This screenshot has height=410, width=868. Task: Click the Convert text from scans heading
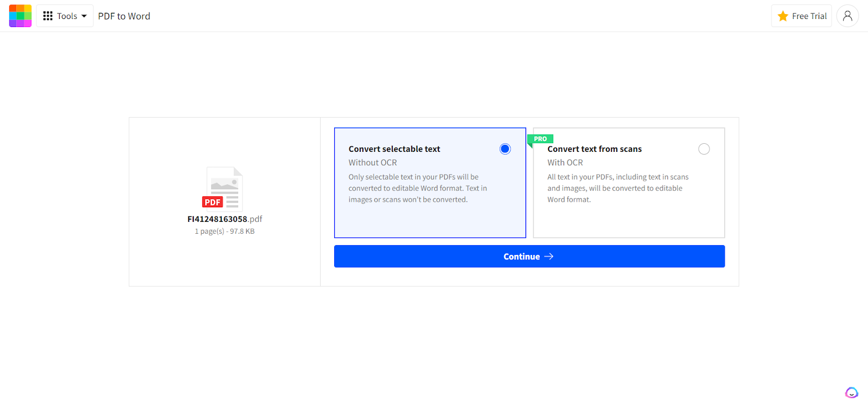click(x=594, y=149)
